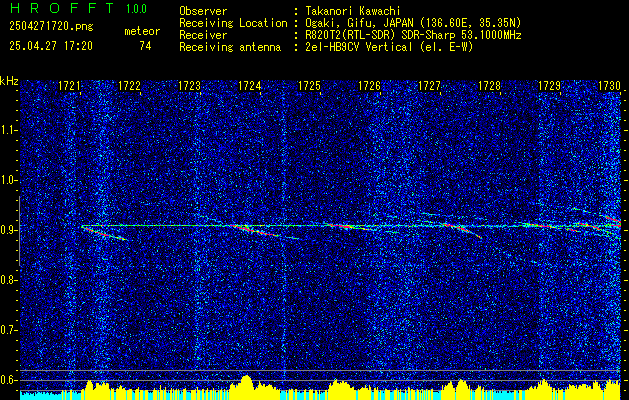
Task: Click the Receiver field label
Action: coord(203,35)
